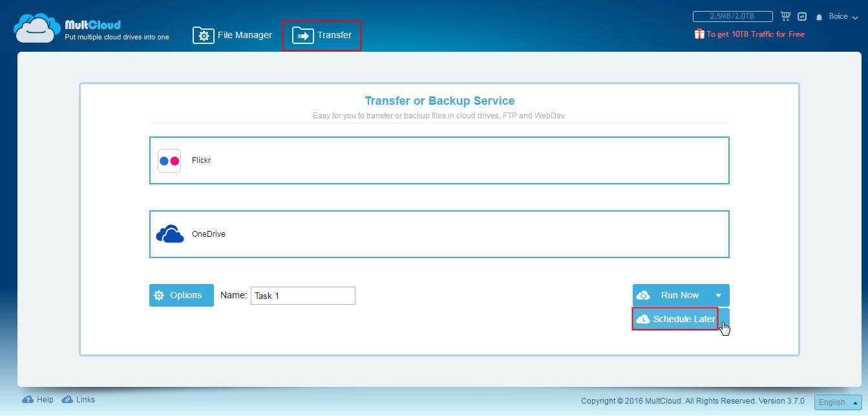This screenshot has height=416, width=868.
Task: Open the task chart icon in header
Action: 802,17
